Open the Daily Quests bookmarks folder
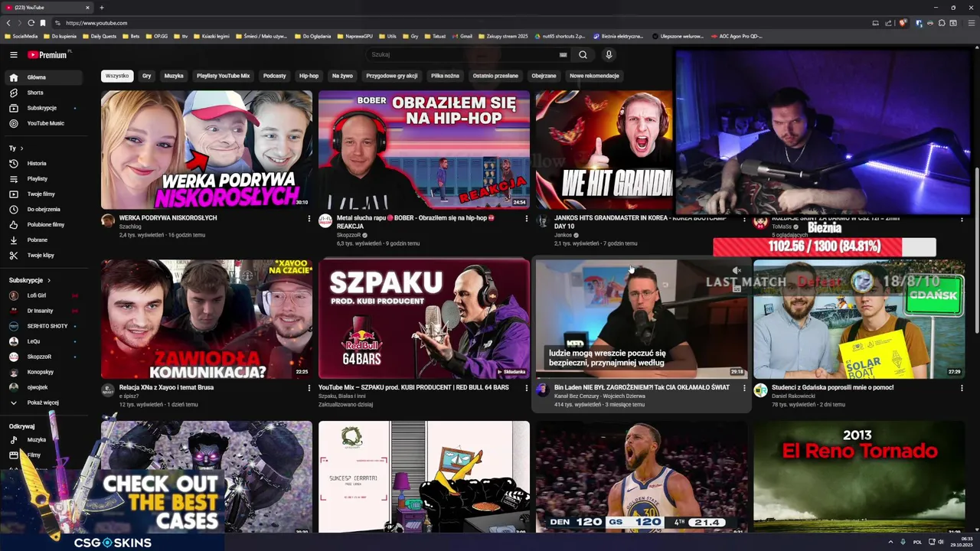Screen dimensions: 980x551 (100, 36)
